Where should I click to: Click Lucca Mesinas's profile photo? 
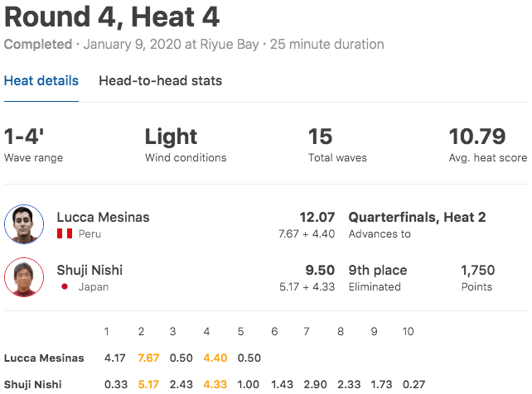tap(24, 225)
